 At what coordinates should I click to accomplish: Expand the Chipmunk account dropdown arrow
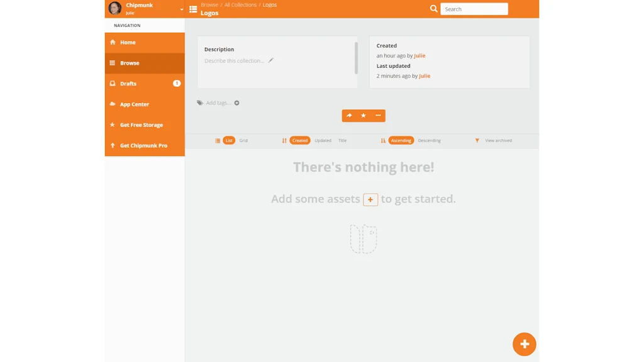pos(182,9)
